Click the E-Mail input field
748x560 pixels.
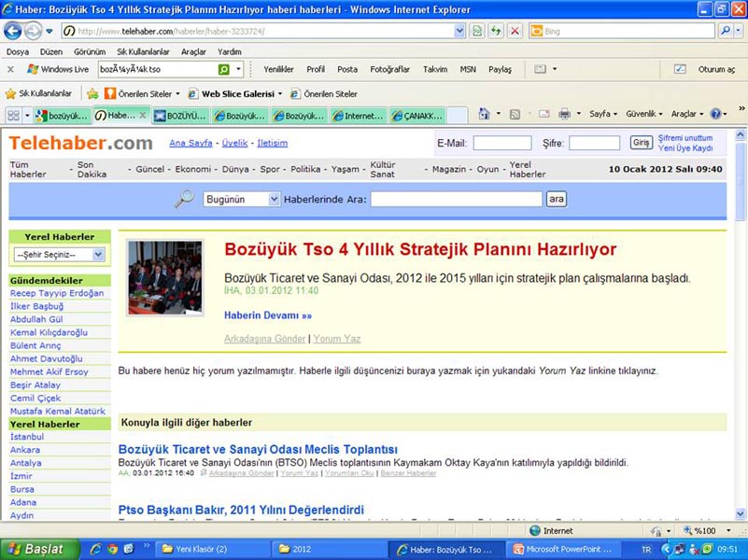tap(502, 143)
